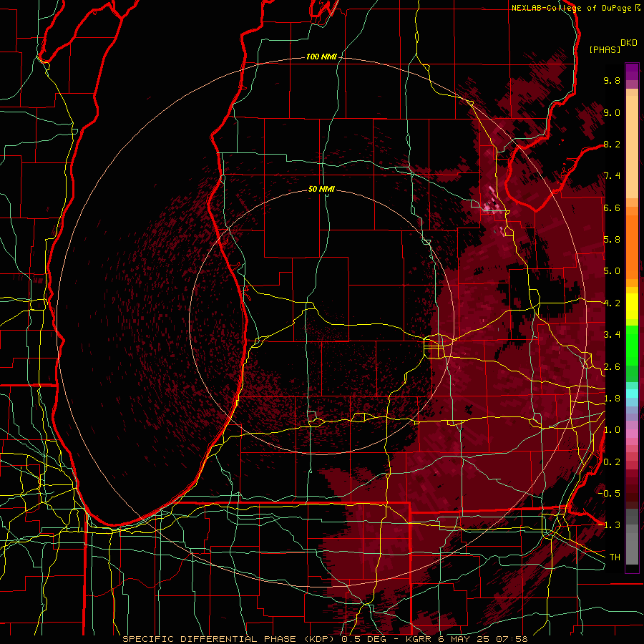Image resolution: width=644 pixels, height=644 pixels.
Task: Click the 5.8 scale value
Action: [612, 240]
